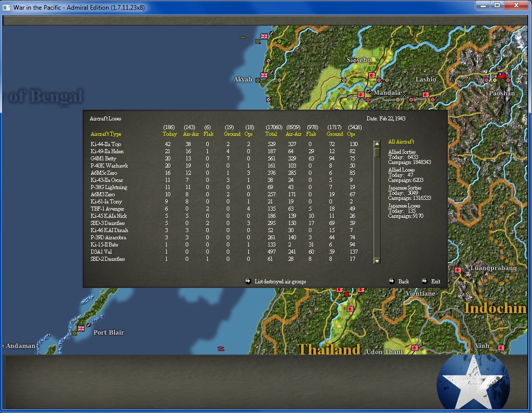The image size is (532, 413).
Task: Click the black crossed marker right of Mandalay label
Action: [404, 95]
